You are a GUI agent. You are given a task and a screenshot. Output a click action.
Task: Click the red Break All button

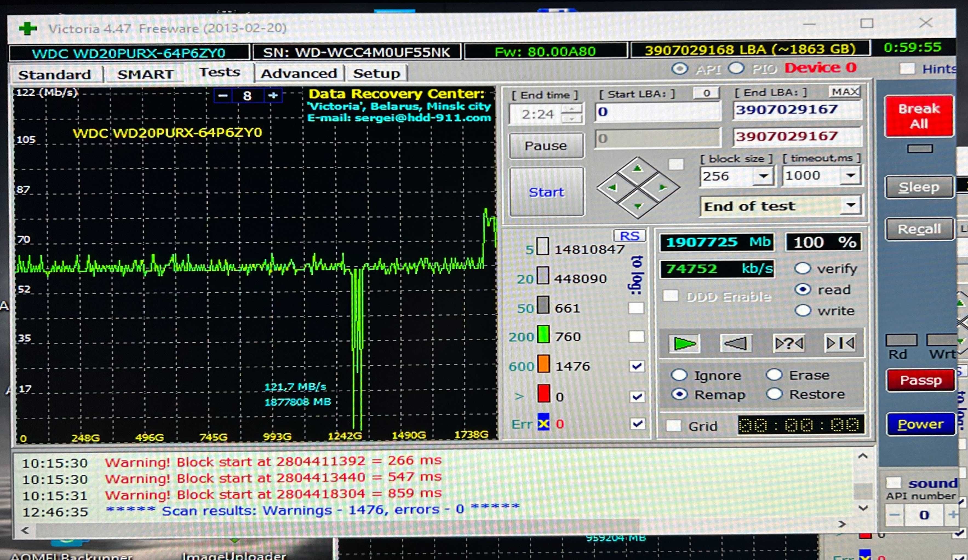(x=919, y=116)
